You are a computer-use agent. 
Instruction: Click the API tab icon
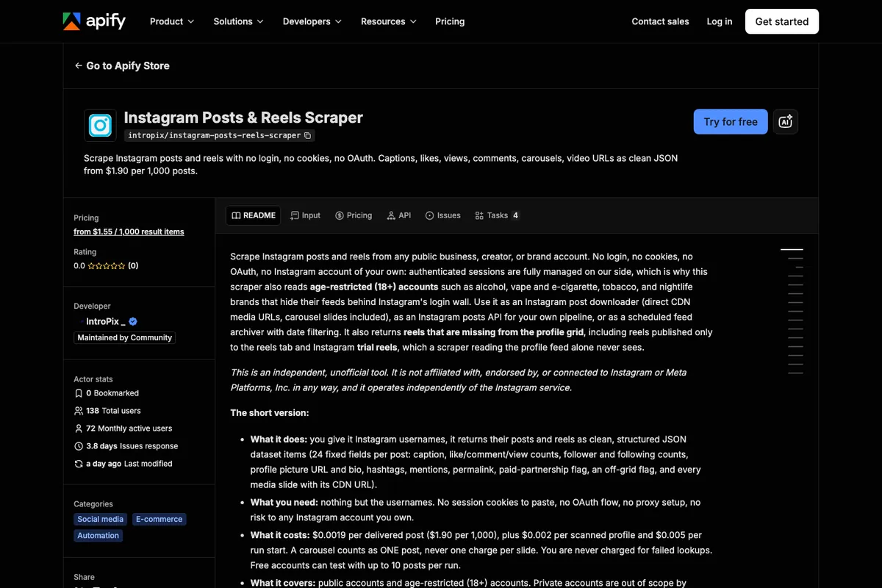click(x=391, y=215)
